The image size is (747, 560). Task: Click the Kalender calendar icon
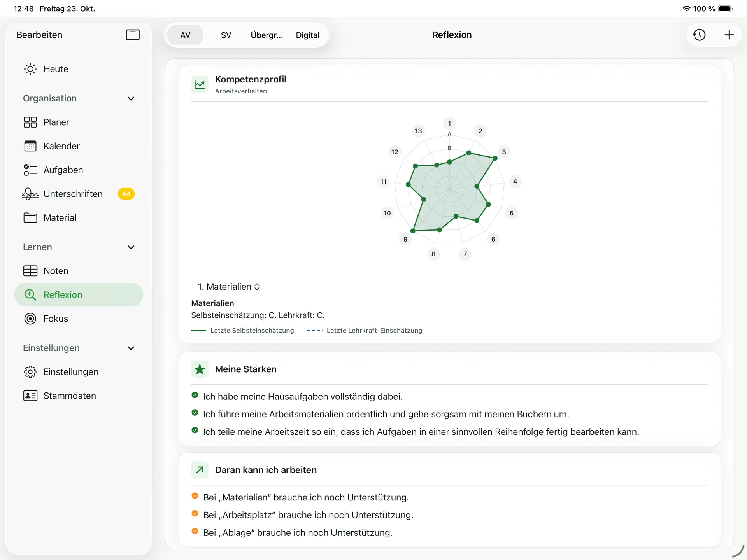tap(30, 146)
